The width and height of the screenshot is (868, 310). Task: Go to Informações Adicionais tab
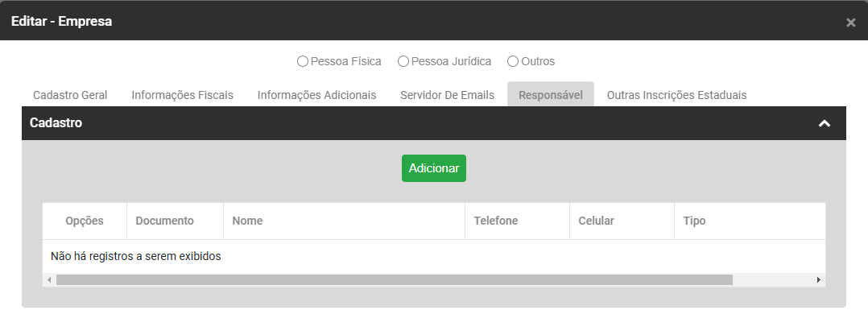316,95
